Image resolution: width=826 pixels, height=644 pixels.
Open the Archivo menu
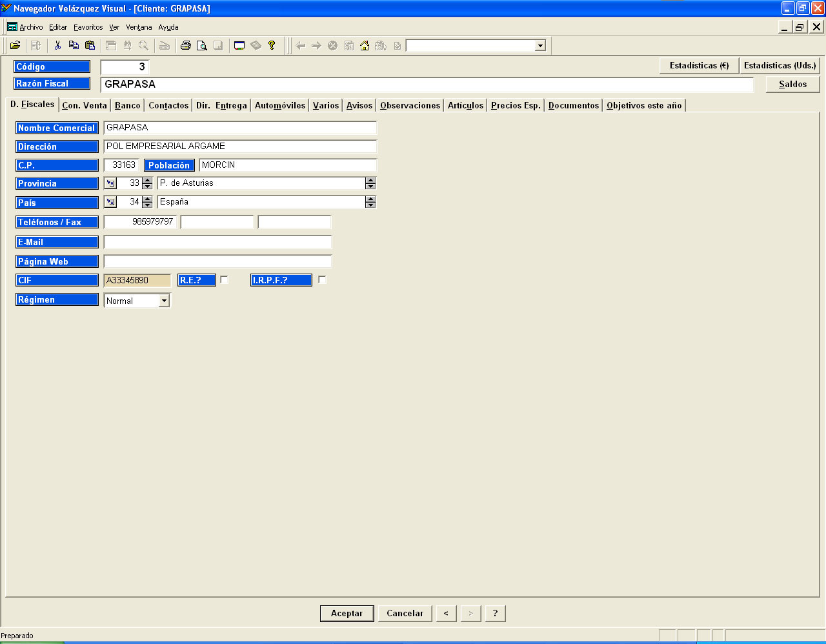pos(31,27)
